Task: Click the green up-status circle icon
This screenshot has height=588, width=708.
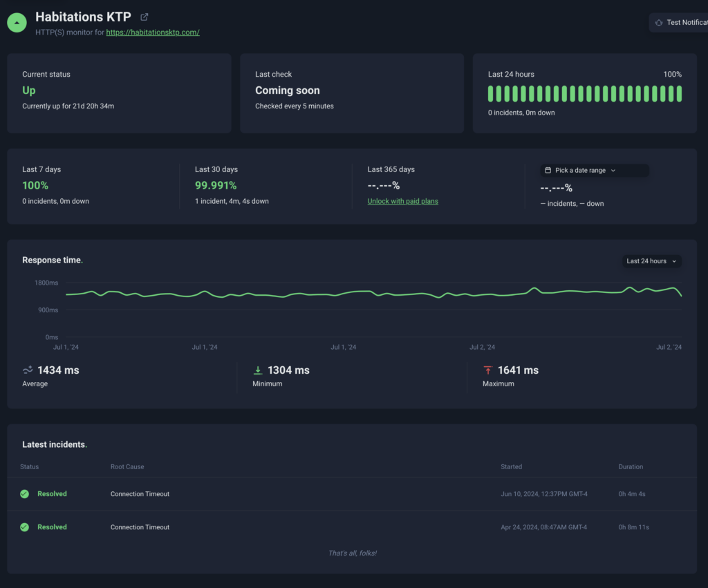Action: pyautogui.click(x=17, y=22)
